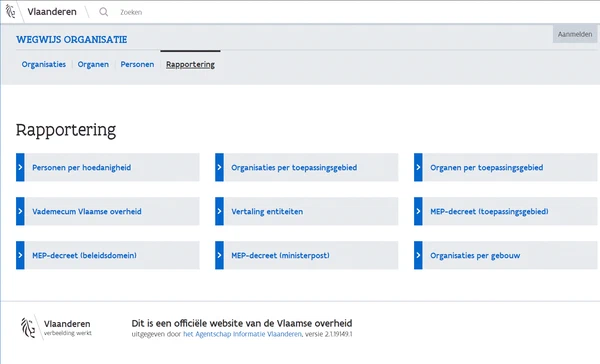
Task: Click the Wegwijs Organisatie title link
Action: pyautogui.click(x=72, y=39)
